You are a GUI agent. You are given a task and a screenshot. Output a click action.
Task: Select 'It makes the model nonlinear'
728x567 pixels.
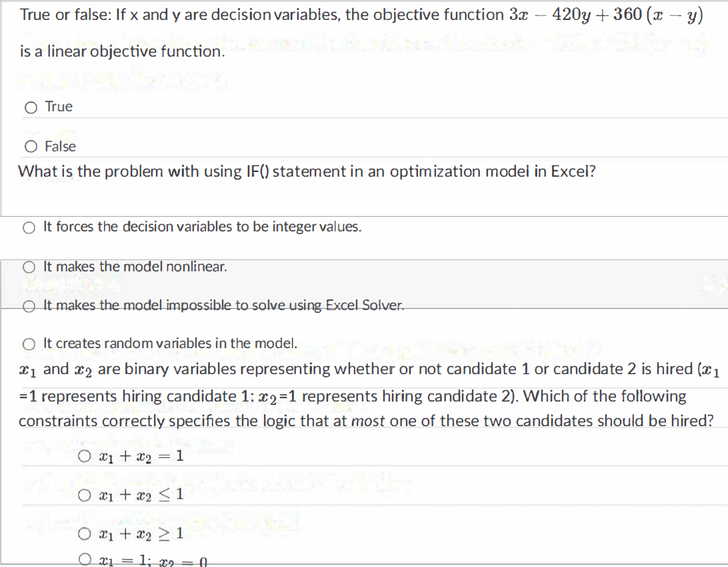(x=29, y=267)
